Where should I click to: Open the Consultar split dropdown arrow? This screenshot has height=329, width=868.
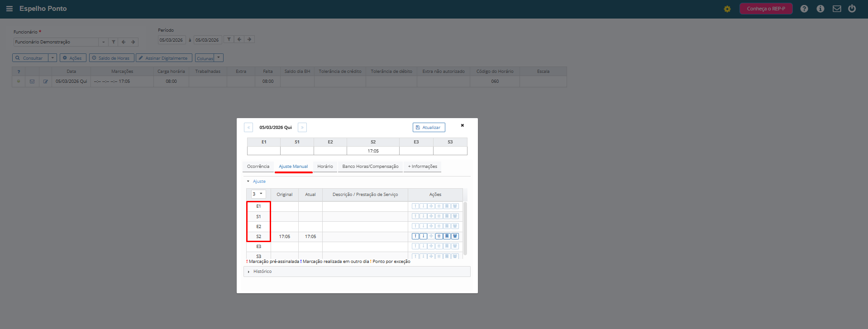tap(52, 58)
